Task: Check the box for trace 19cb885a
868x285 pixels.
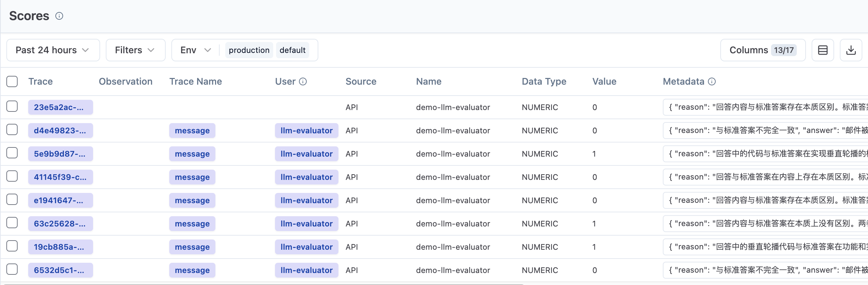Action: pyautogui.click(x=12, y=246)
